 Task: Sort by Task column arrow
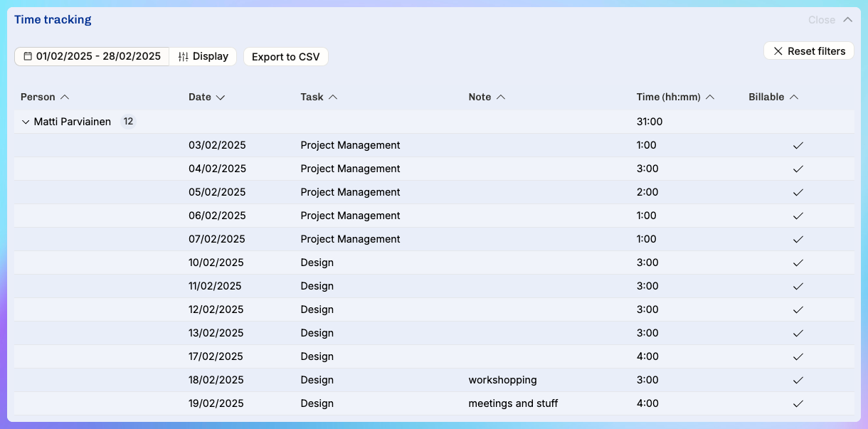tap(333, 97)
